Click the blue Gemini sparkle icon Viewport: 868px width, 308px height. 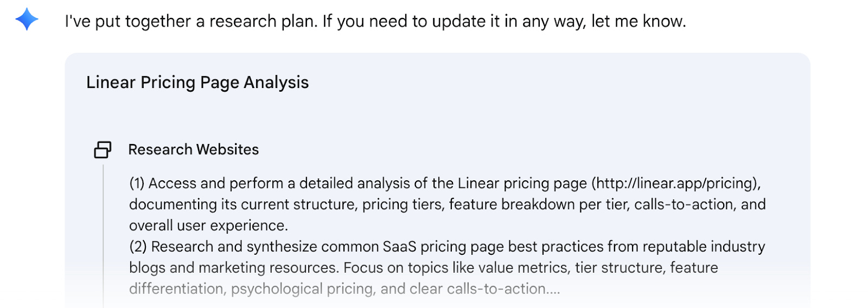(27, 20)
